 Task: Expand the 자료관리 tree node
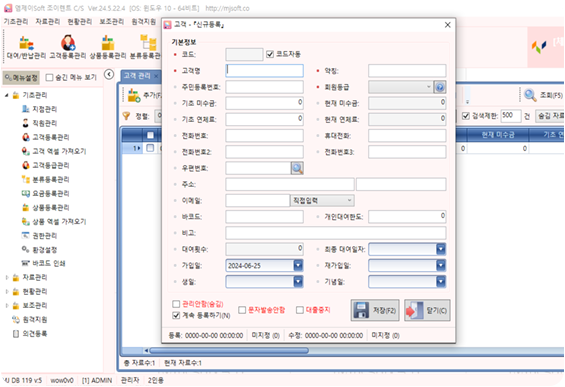click(x=6, y=277)
